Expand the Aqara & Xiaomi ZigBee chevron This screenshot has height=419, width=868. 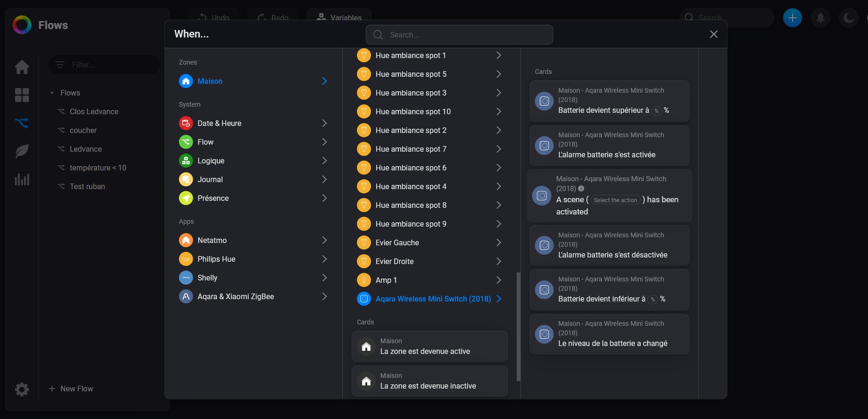(x=325, y=296)
